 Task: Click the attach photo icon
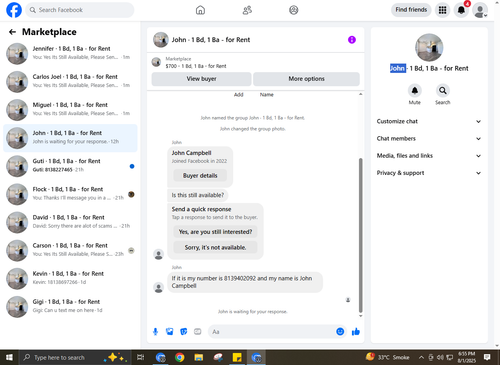[170, 332]
